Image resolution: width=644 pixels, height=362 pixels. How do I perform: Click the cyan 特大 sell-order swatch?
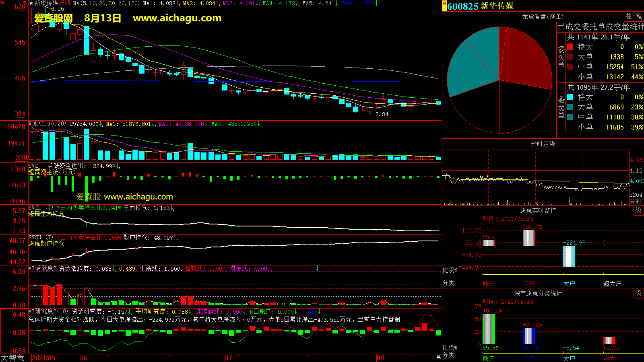(x=570, y=97)
